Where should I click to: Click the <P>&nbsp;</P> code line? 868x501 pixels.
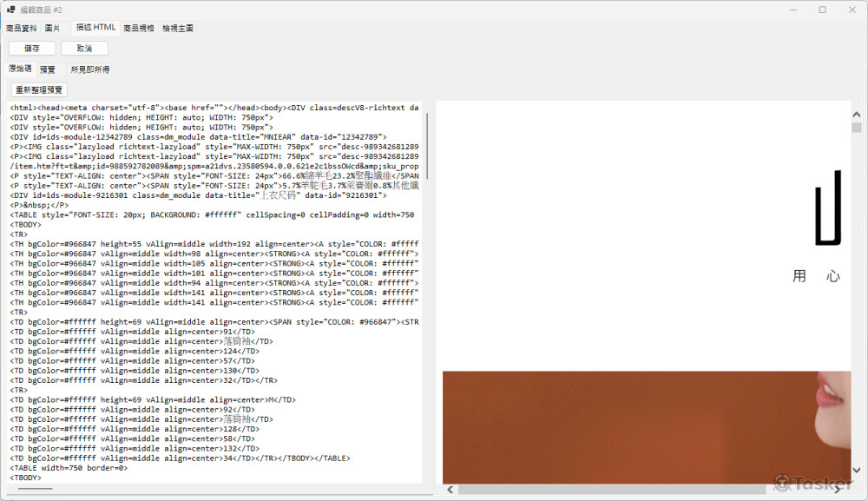pos(39,206)
